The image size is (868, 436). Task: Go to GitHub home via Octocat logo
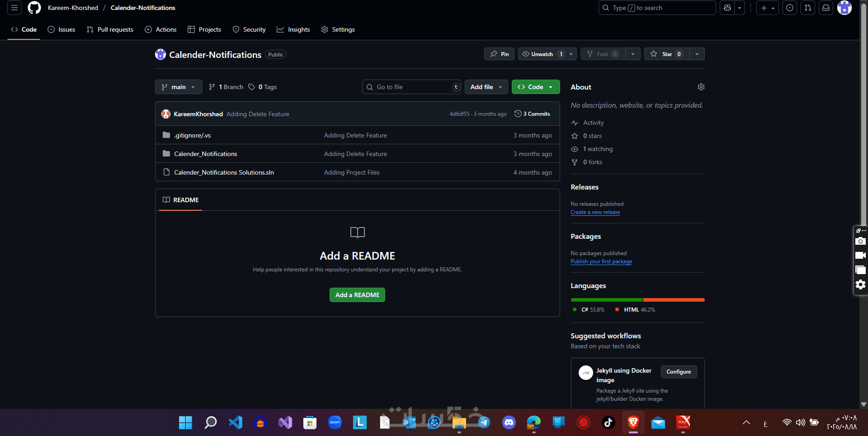tap(34, 8)
